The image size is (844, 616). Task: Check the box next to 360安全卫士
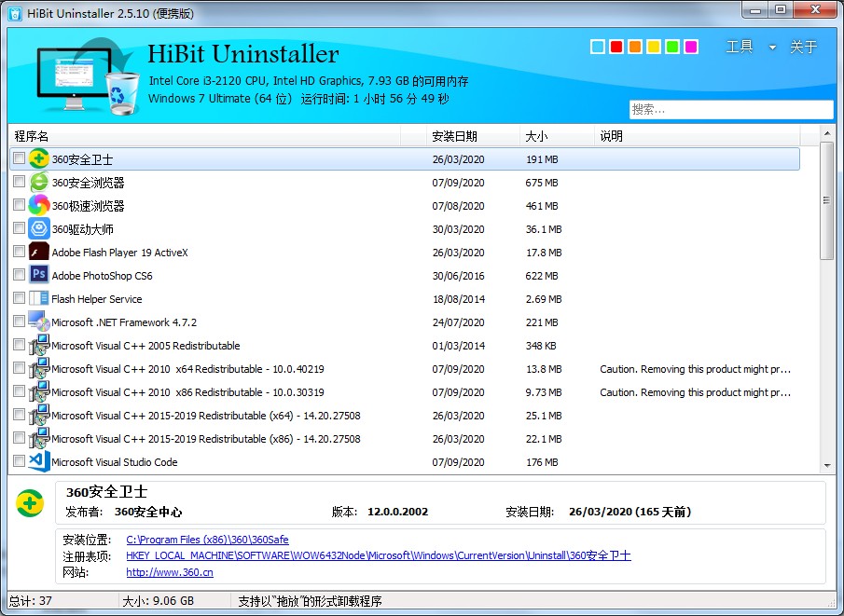click(x=18, y=158)
